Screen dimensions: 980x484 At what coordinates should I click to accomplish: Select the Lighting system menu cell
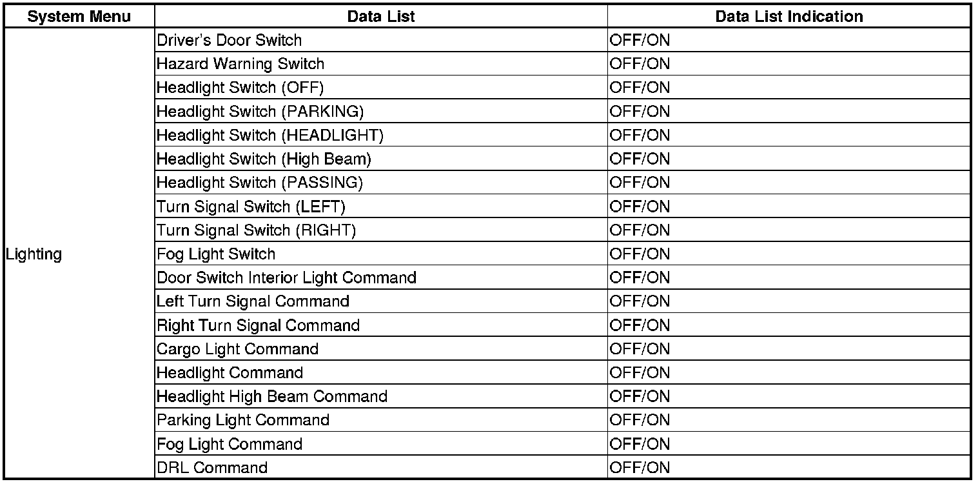point(34,254)
